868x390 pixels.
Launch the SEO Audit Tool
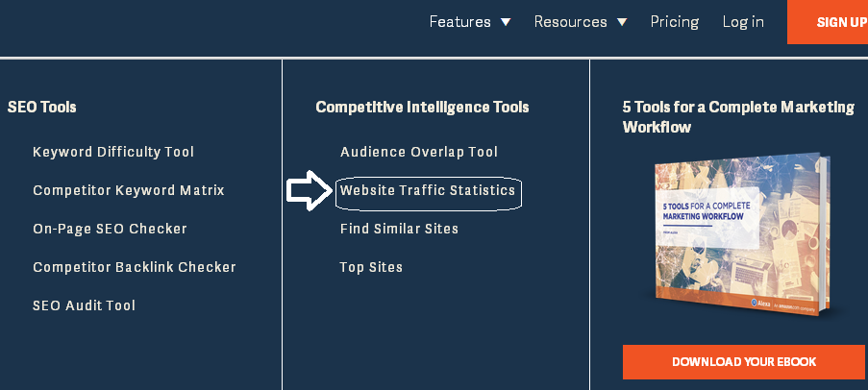pos(85,305)
